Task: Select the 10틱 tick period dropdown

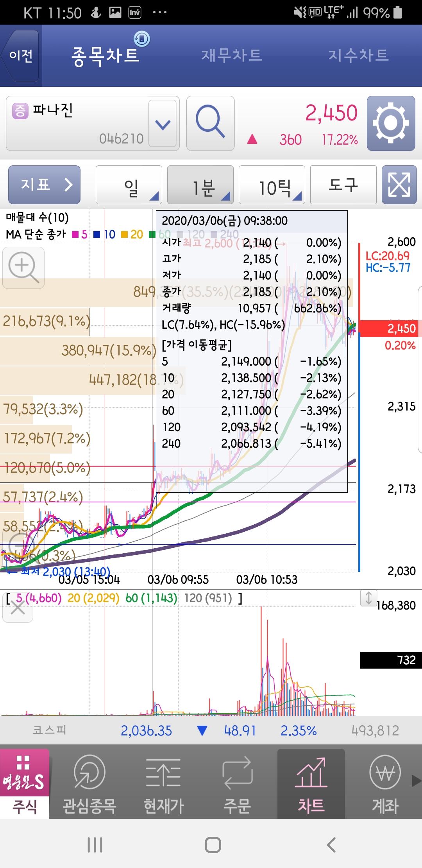Action: point(272,185)
